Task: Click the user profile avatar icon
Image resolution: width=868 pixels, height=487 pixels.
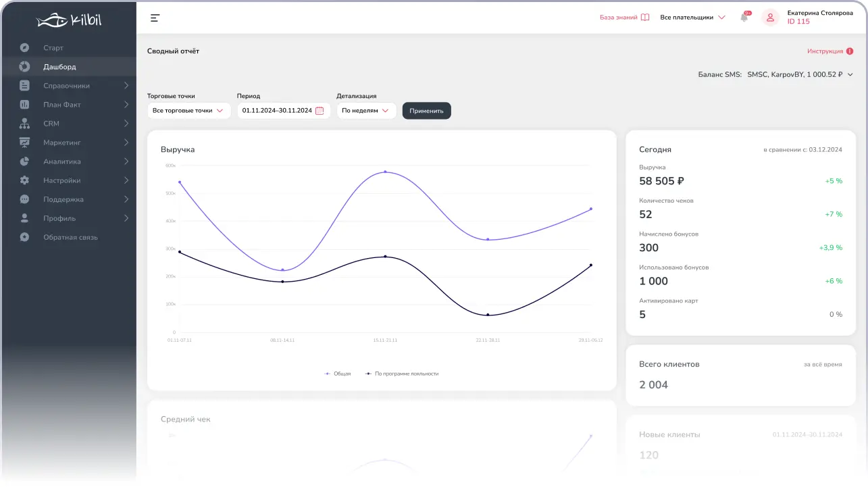Action: [x=770, y=18]
